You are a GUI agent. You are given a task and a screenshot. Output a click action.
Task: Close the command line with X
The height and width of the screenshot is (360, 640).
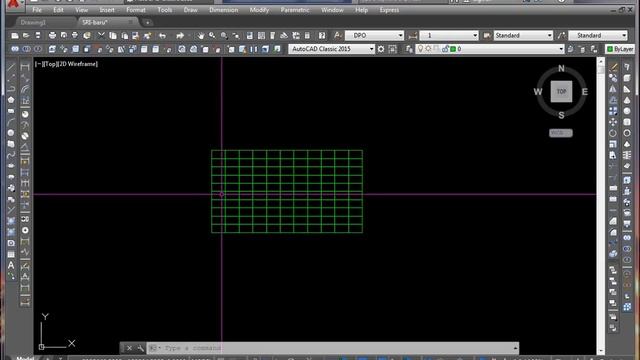tap(129, 348)
